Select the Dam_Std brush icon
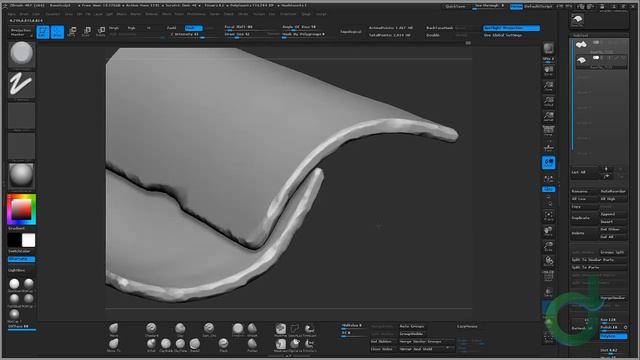 point(209,330)
